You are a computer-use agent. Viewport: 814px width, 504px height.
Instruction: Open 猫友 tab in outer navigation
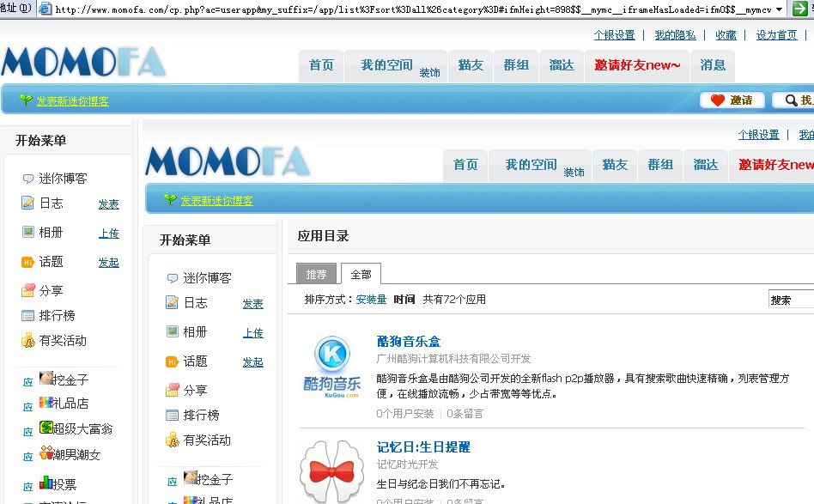tap(471, 65)
